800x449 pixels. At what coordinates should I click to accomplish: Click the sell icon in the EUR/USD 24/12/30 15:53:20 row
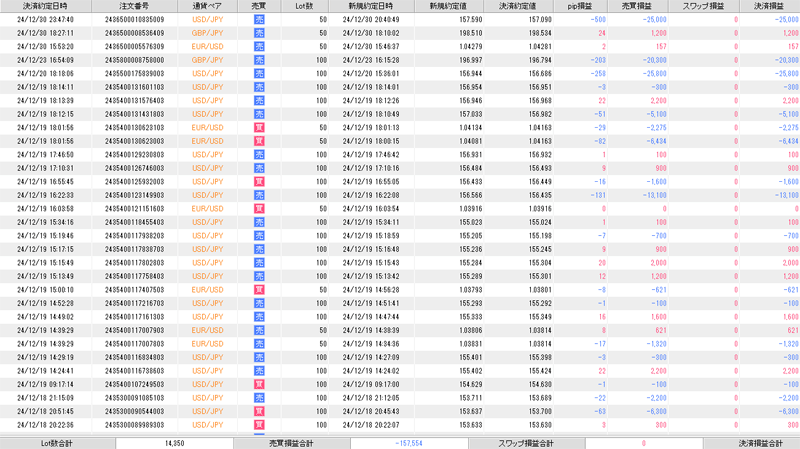pos(259,46)
